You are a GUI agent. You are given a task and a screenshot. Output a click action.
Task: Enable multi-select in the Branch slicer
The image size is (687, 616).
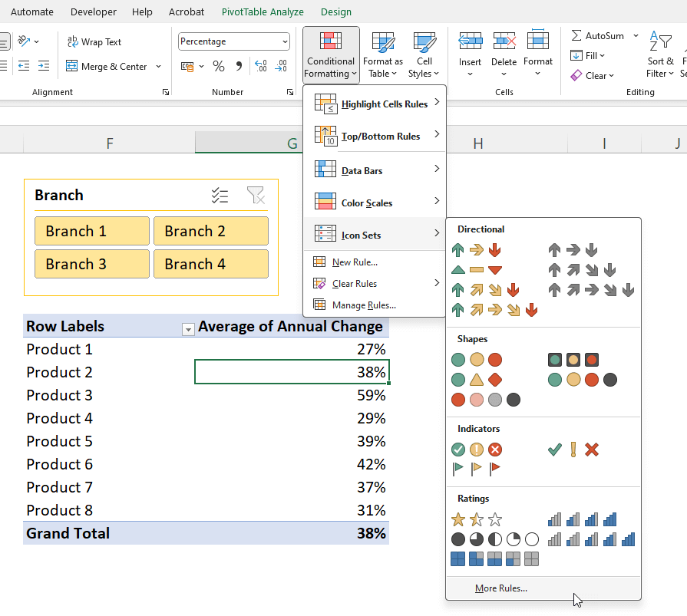tap(220, 195)
